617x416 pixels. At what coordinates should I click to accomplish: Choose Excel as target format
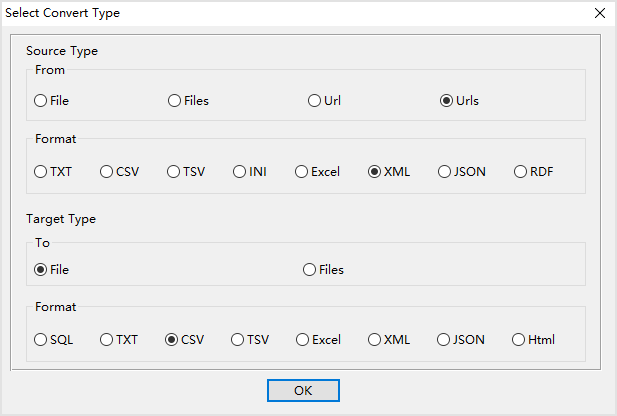point(303,340)
